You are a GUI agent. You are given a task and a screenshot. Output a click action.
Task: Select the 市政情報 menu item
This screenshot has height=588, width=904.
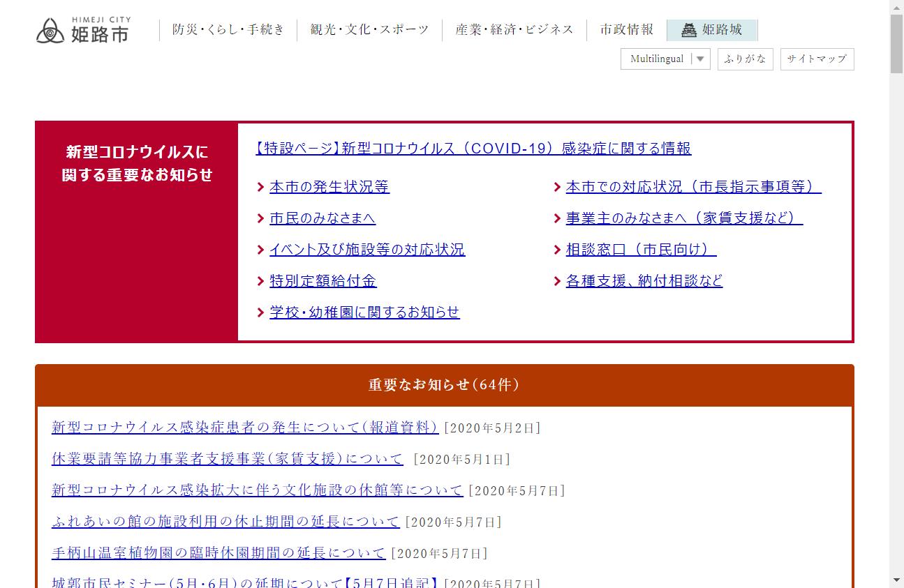[627, 30]
